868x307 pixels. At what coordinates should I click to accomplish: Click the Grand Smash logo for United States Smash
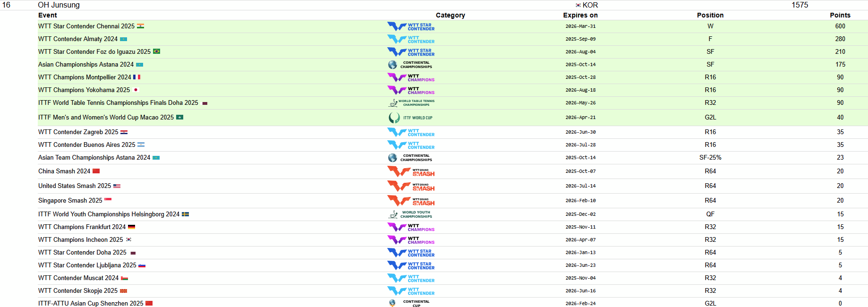411,186
